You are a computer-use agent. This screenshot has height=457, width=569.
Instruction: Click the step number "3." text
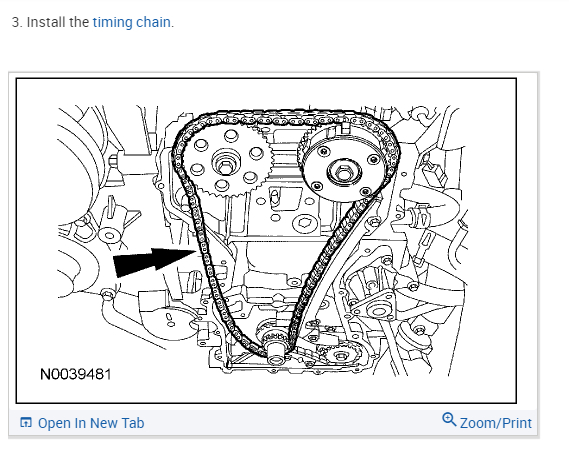tap(17, 23)
